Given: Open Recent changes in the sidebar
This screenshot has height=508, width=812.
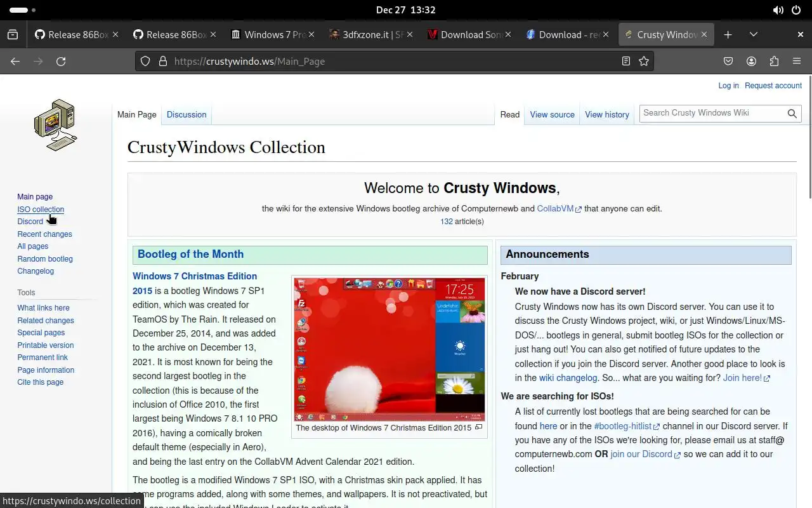Looking at the screenshot, I should 44,234.
